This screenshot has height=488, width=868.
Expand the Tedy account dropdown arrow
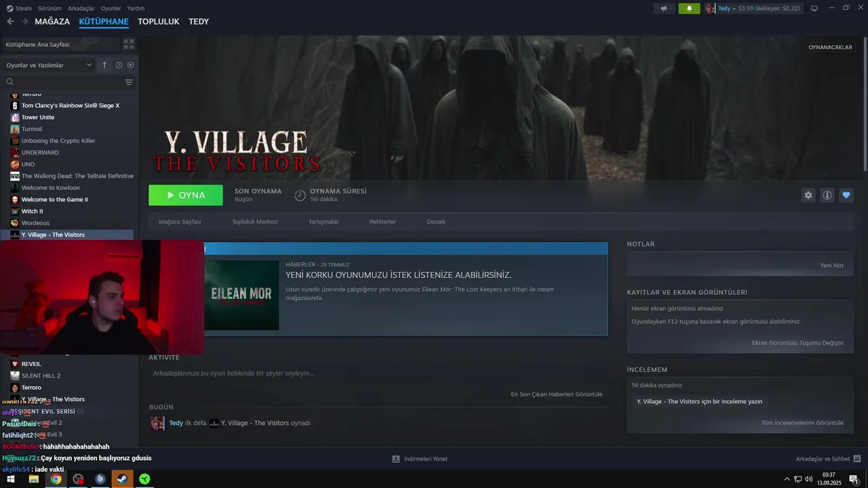734,9
